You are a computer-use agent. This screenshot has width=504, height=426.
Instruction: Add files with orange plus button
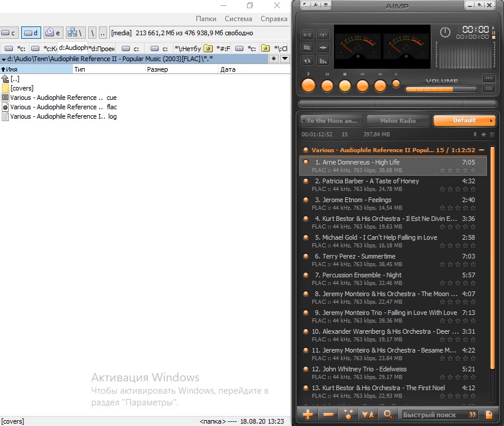pyautogui.click(x=308, y=415)
